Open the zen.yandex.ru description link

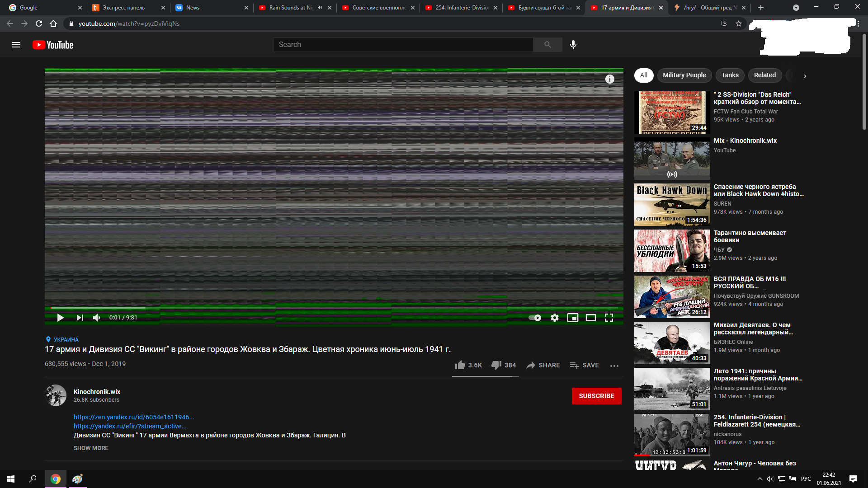pyautogui.click(x=134, y=417)
